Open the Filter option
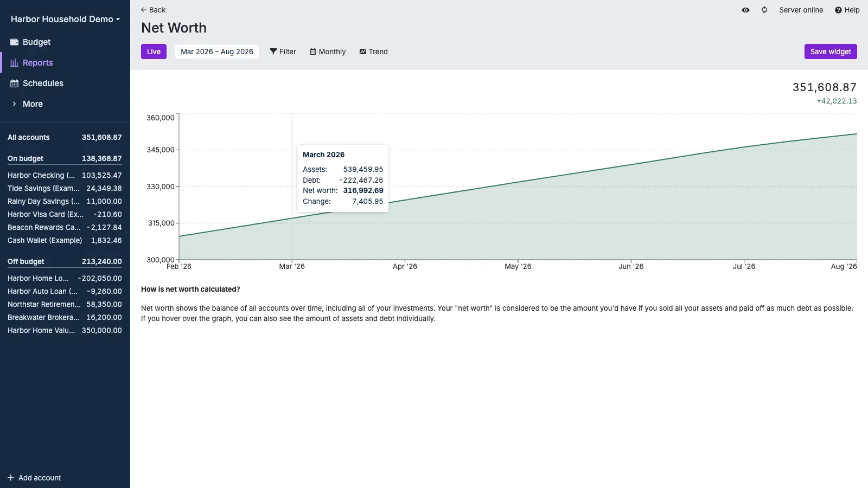 click(283, 52)
